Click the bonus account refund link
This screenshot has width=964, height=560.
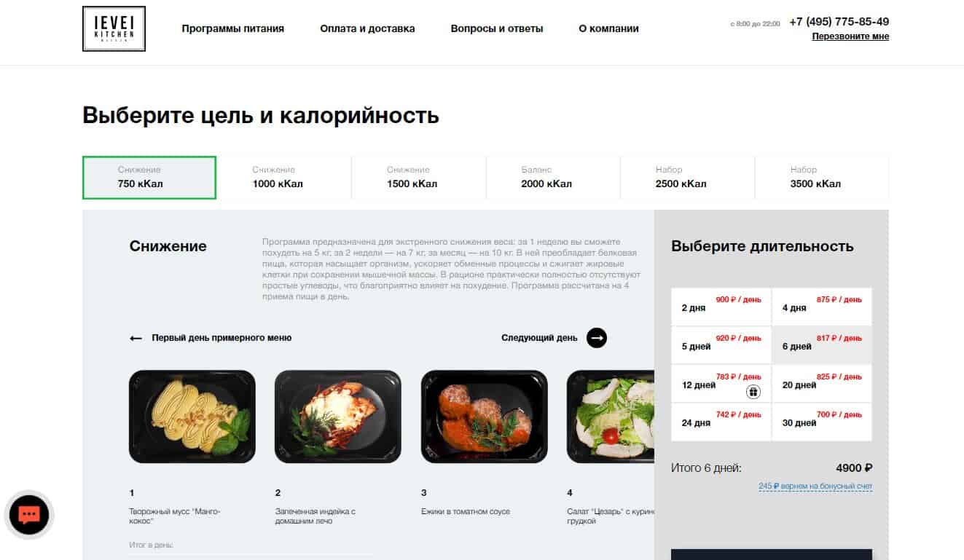pos(815,486)
